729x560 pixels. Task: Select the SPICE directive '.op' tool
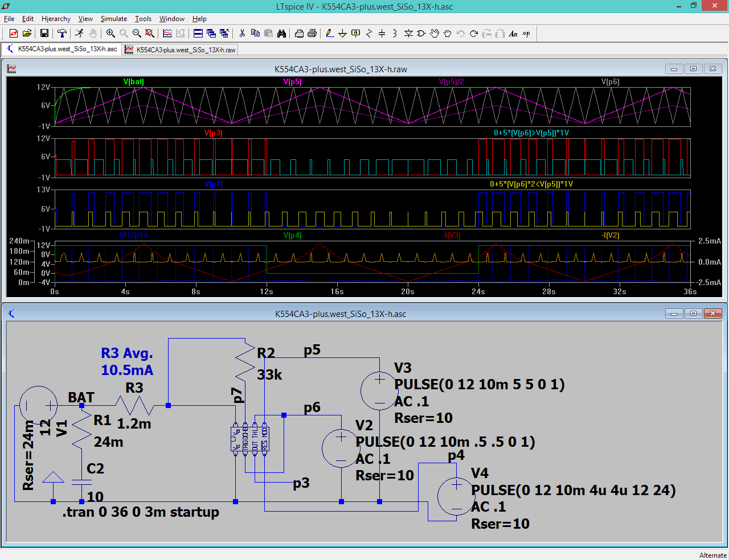(526, 34)
